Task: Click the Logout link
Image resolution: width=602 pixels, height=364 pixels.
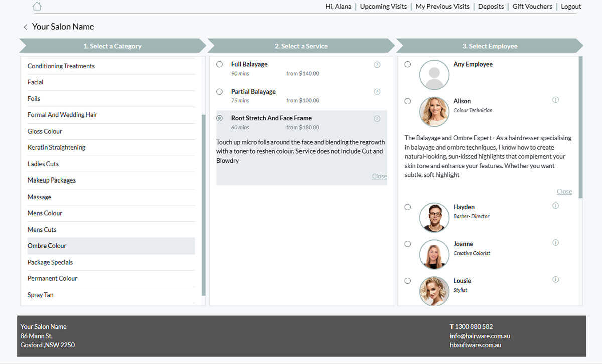Action: pyautogui.click(x=571, y=7)
